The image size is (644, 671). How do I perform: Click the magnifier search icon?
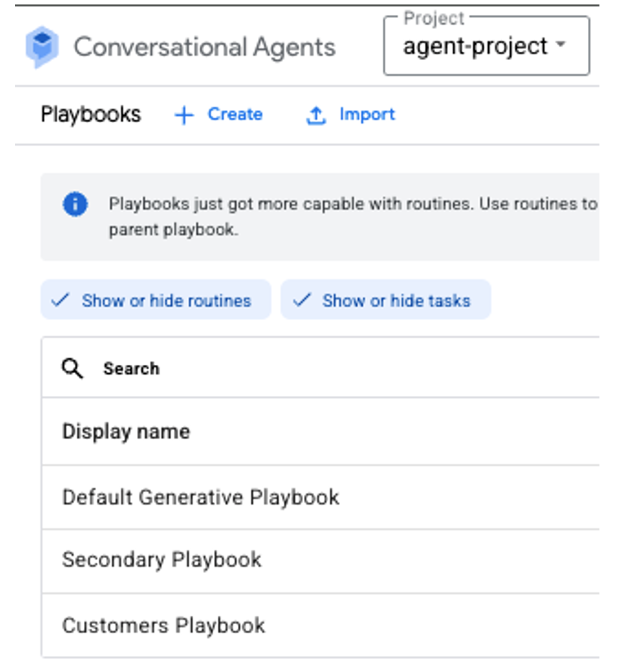tap(72, 368)
